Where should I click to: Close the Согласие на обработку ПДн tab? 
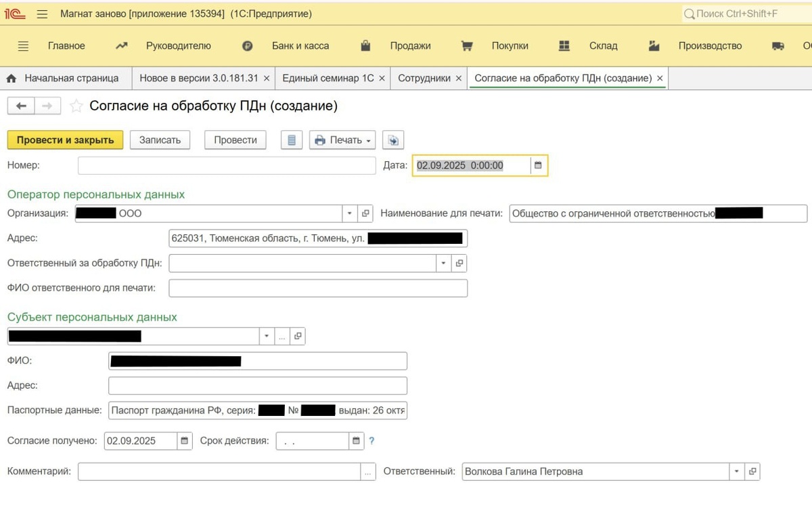(660, 79)
